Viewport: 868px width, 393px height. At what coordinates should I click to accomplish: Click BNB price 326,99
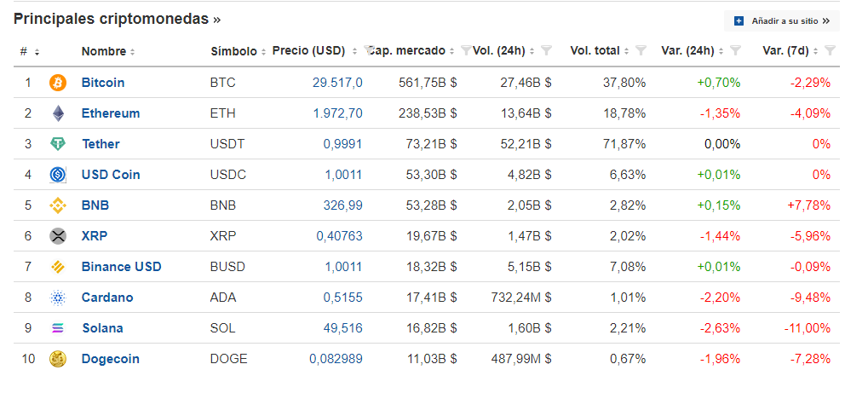343,205
